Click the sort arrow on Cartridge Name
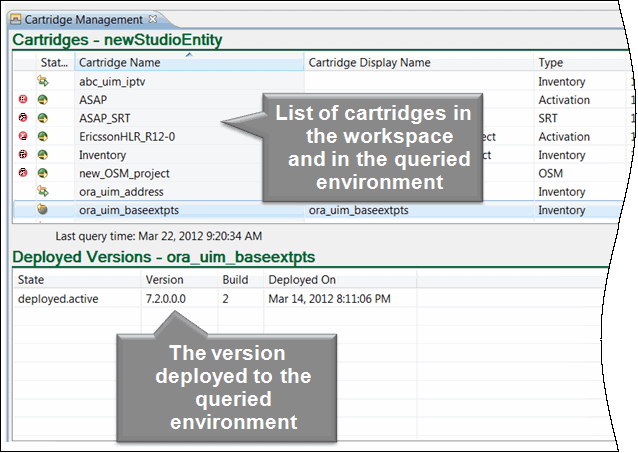The image size is (638, 453). click(189, 54)
